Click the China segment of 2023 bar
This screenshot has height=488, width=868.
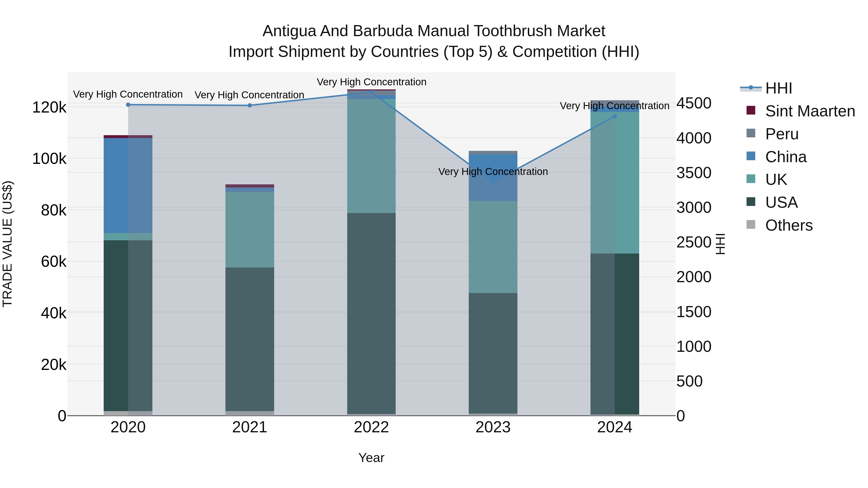click(493, 178)
